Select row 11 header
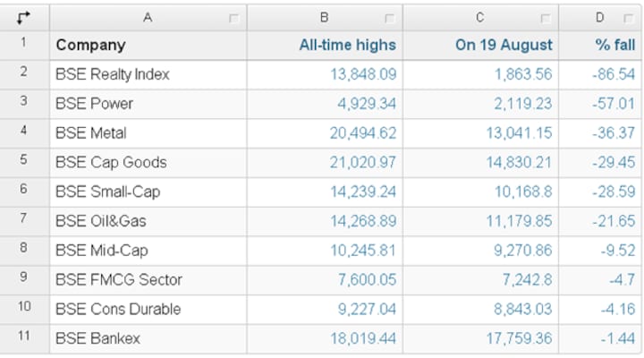The height and width of the screenshot is (358, 644). click(x=24, y=339)
